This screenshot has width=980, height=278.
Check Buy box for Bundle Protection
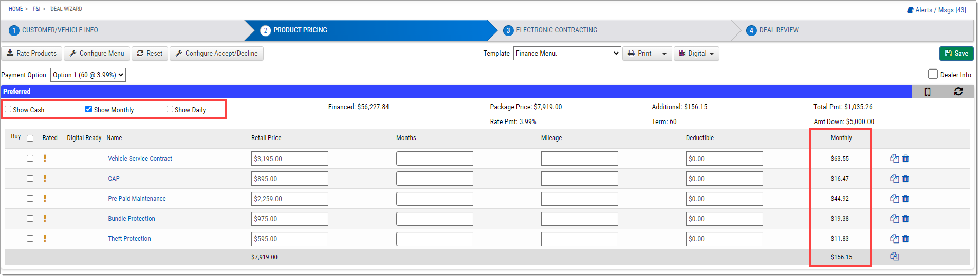[30, 219]
